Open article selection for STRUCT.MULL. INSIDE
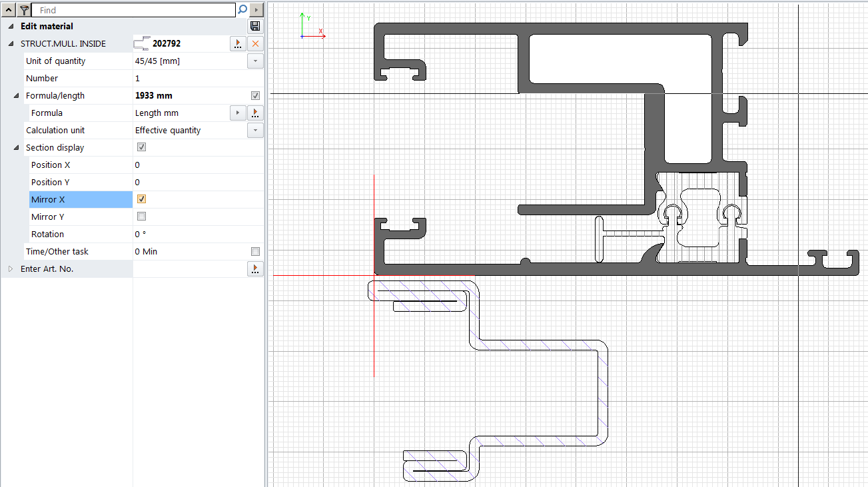 click(238, 43)
